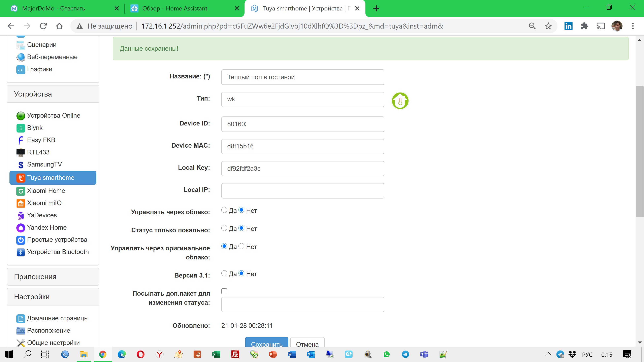Check the Посылать доп.пакет checkbox
The width and height of the screenshot is (644, 362).
coord(224,291)
